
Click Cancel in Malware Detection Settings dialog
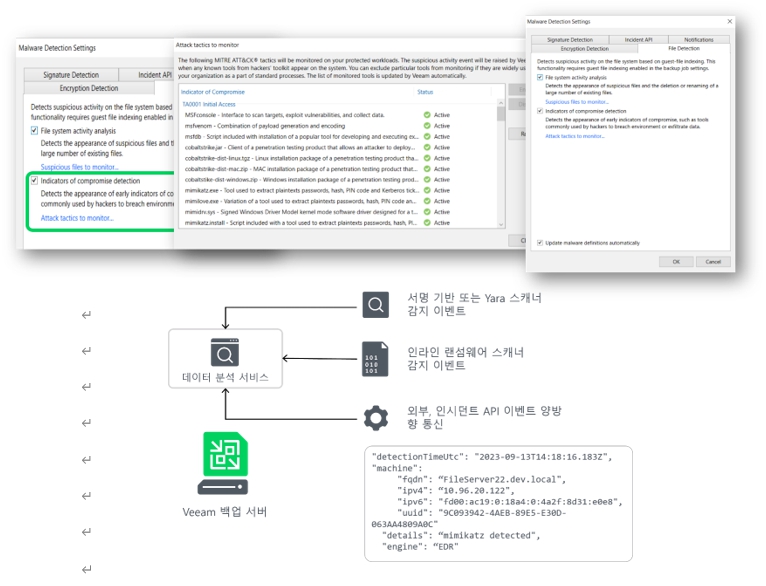pos(712,261)
